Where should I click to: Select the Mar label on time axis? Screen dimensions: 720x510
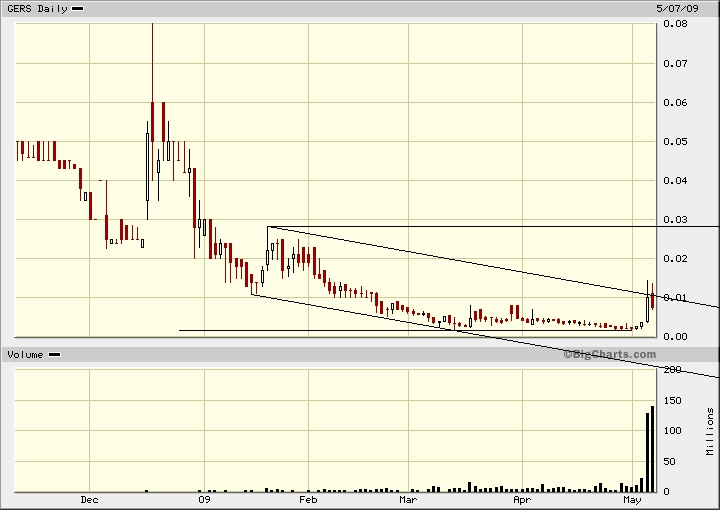(408, 499)
